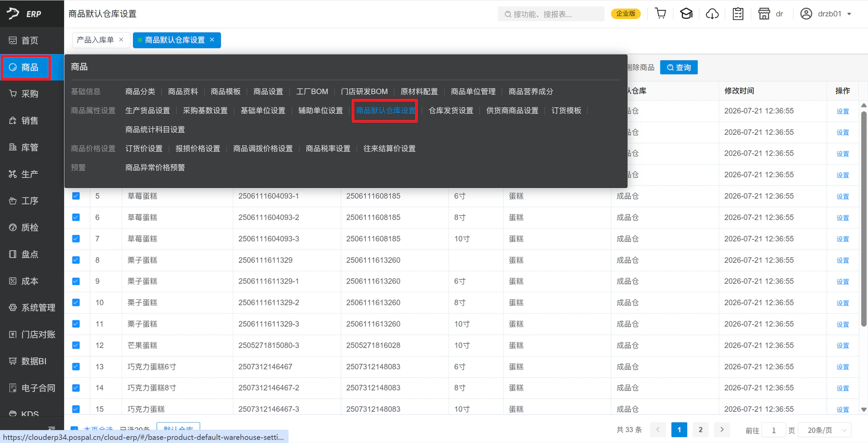Image resolution: width=868 pixels, height=443 pixels.
Task: Switch to the 产品入库单 tab
Action: (x=95, y=40)
